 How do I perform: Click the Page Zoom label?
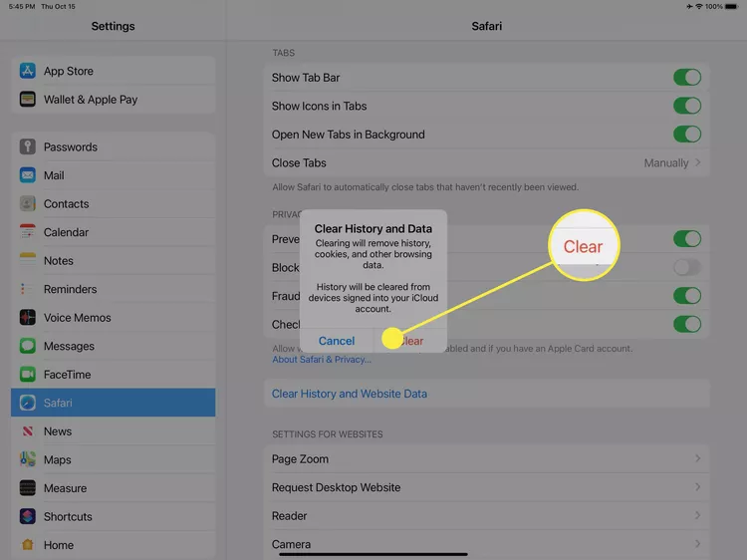(300, 459)
